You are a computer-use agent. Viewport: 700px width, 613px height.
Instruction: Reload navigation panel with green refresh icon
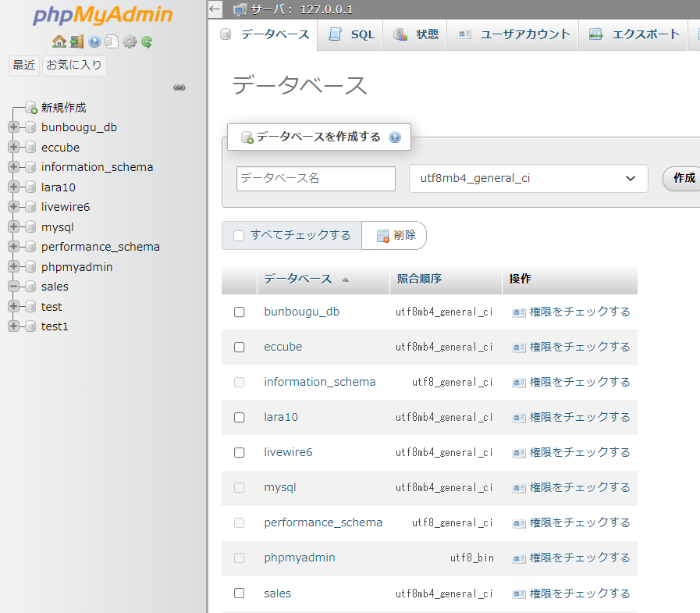[x=147, y=41]
